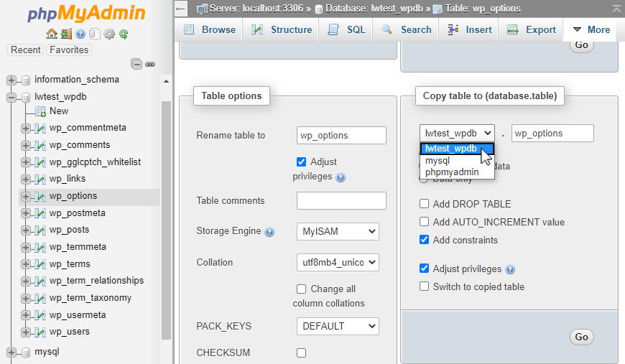This screenshot has height=364, width=625.
Task: Click the copy-to table name wp_options field
Action: (553, 133)
